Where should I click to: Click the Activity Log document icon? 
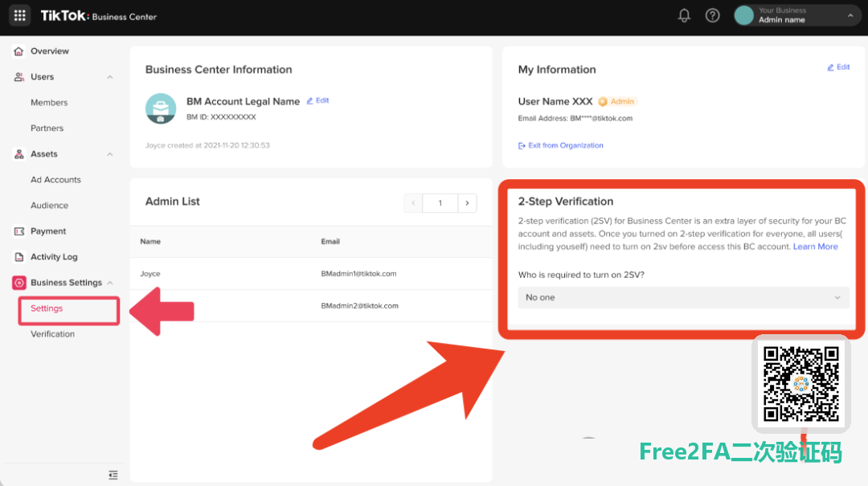18,257
